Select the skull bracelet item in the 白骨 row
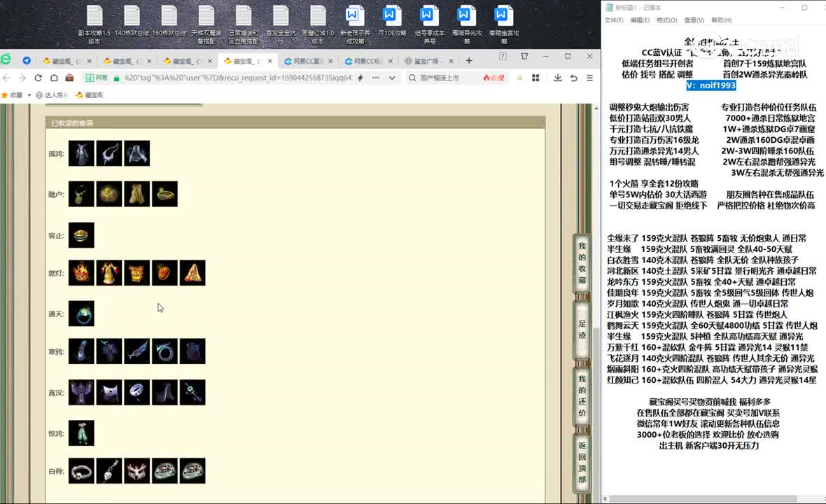826x504 pixels. (82, 471)
